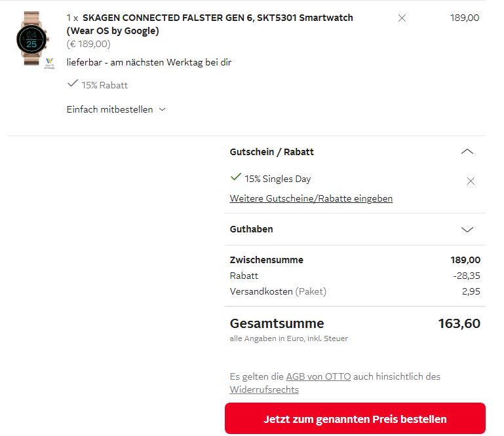Remove the Skagen smartwatch from the cart
This screenshot has width=504, height=436.
402,18
